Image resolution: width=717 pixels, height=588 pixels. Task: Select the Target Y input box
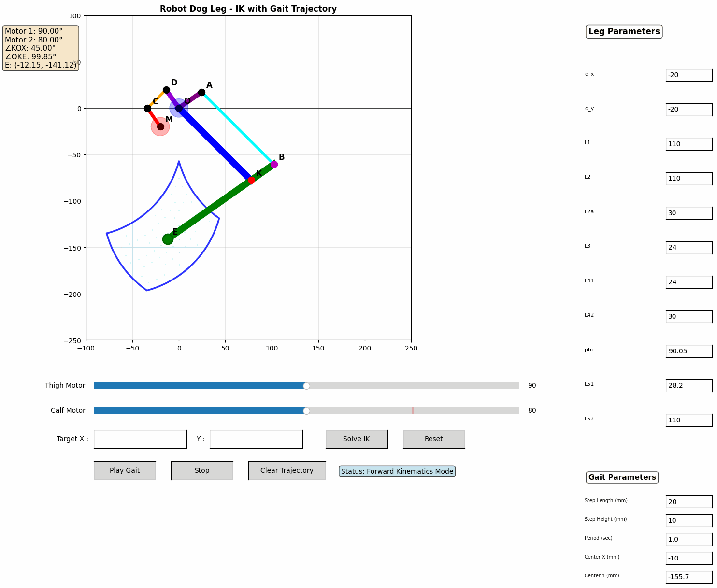(256, 439)
